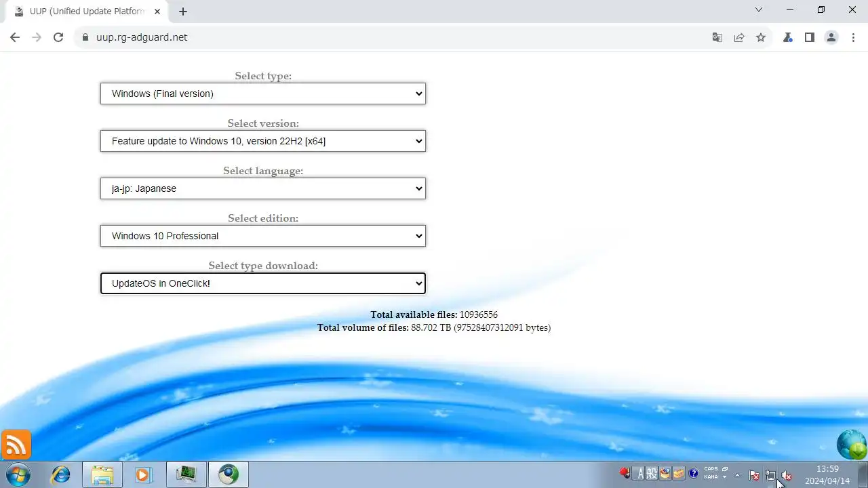Minimize the browser window
This screenshot has width=868, height=488.
[791, 10]
